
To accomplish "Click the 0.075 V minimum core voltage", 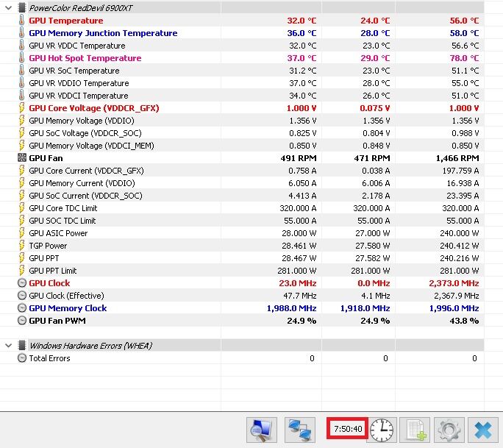I will coord(375,108).
